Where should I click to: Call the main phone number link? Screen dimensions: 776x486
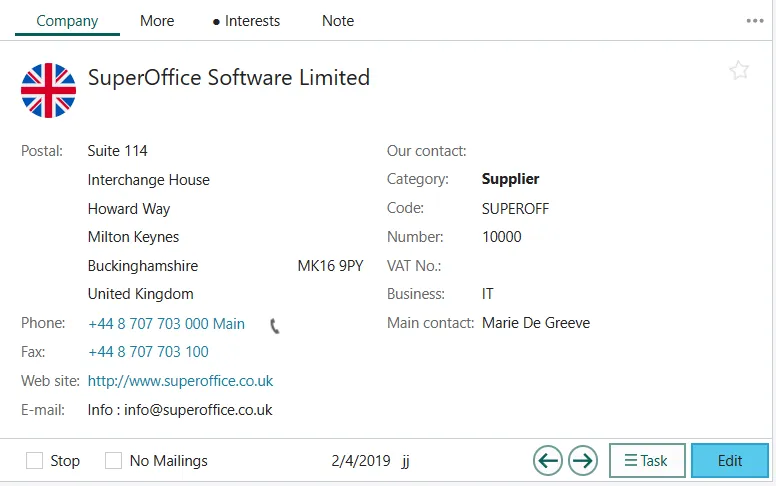(x=166, y=324)
